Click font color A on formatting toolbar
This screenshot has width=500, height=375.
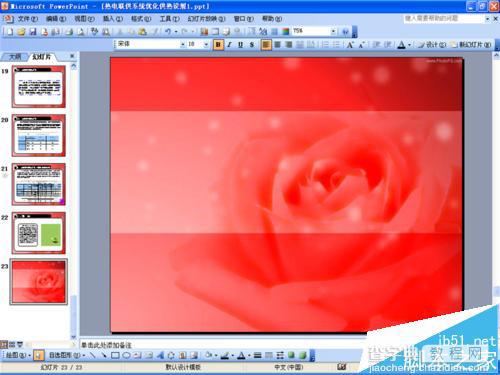(x=402, y=44)
